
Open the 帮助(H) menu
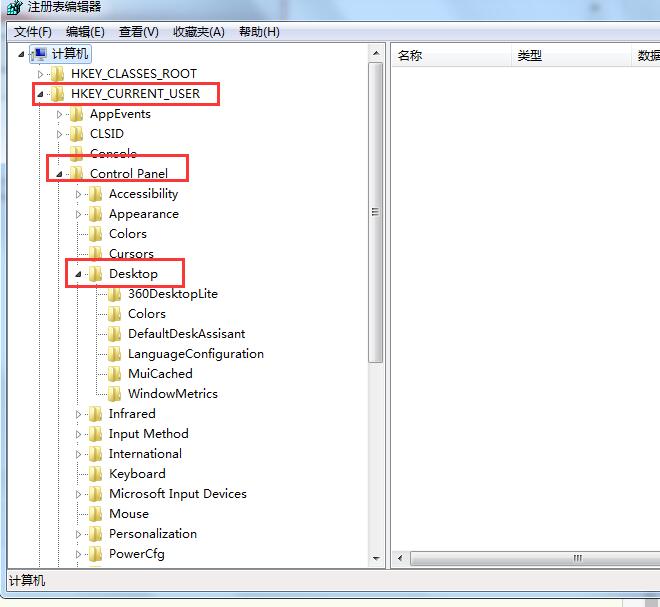pyautogui.click(x=259, y=32)
